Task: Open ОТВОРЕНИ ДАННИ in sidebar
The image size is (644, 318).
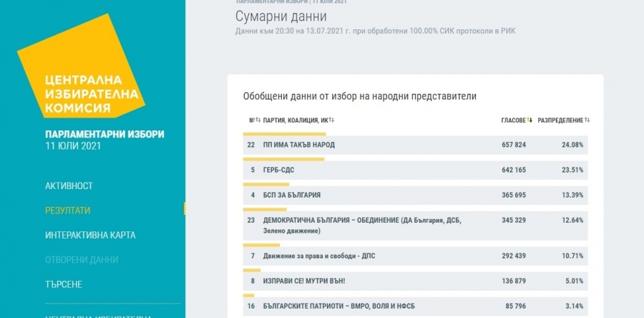Action: point(82,260)
